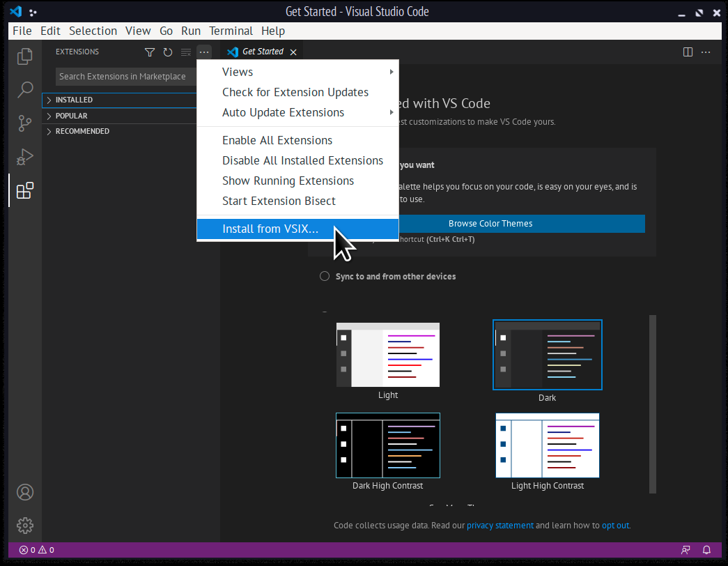728x566 pixels.
Task: Expand the INSTALLED extensions section
Action: tap(119, 100)
